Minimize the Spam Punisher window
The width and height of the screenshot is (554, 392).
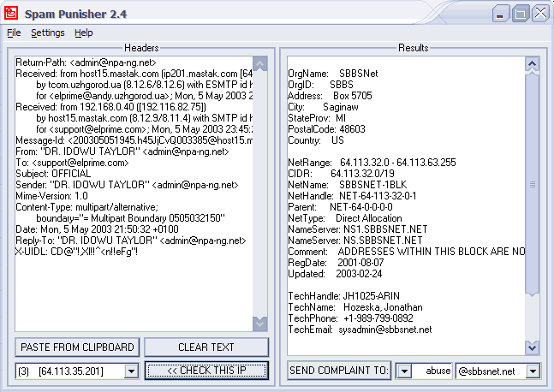coord(501,14)
